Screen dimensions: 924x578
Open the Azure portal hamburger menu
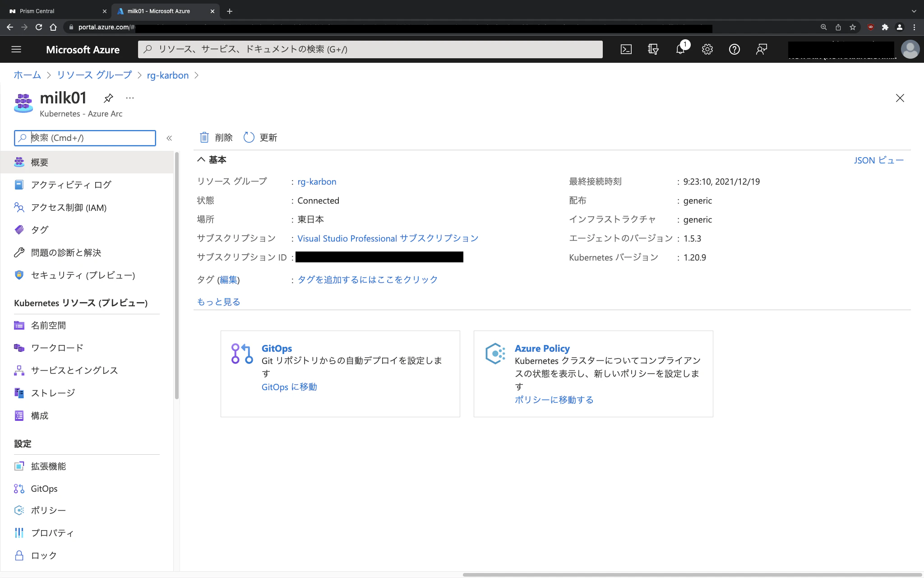click(x=16, y=49)
